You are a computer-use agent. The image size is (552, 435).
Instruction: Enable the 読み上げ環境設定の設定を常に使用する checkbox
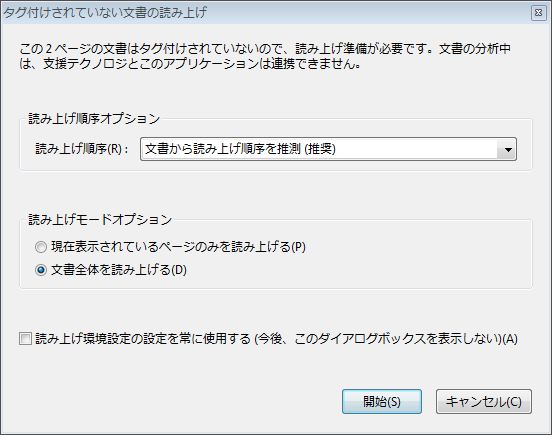point(25,339)
